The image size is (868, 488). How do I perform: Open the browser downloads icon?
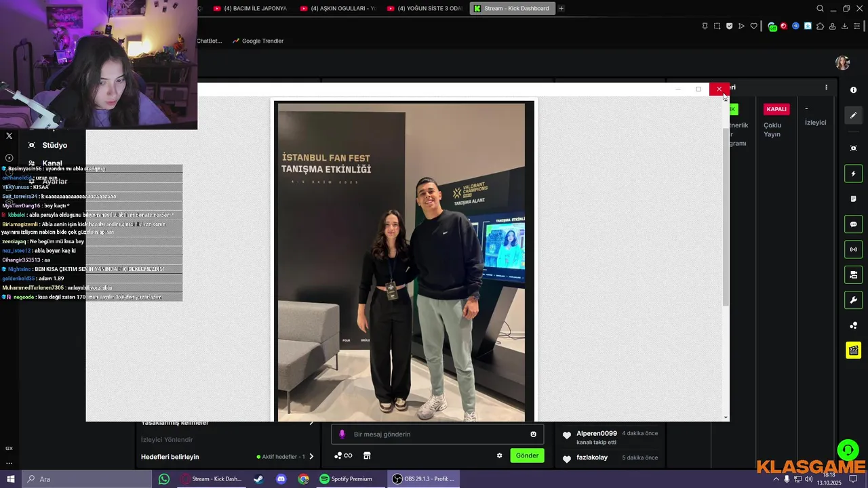tap(844, 26)
